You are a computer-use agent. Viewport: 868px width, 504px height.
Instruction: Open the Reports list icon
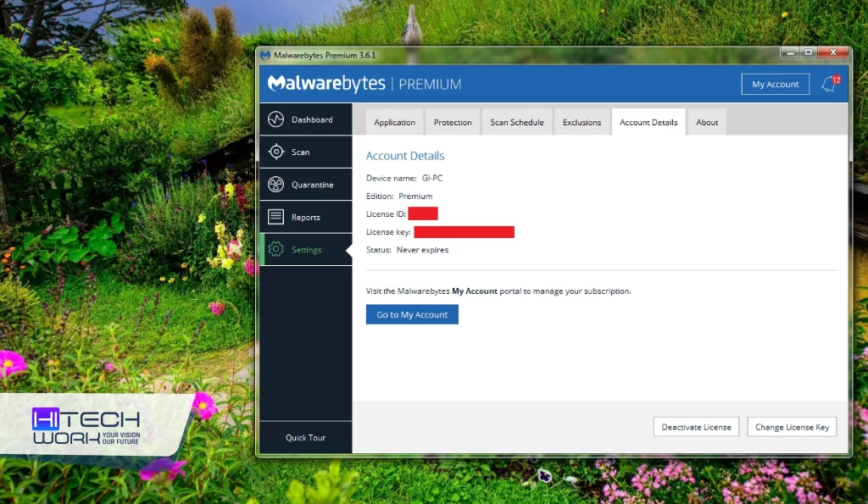point(275,217)
